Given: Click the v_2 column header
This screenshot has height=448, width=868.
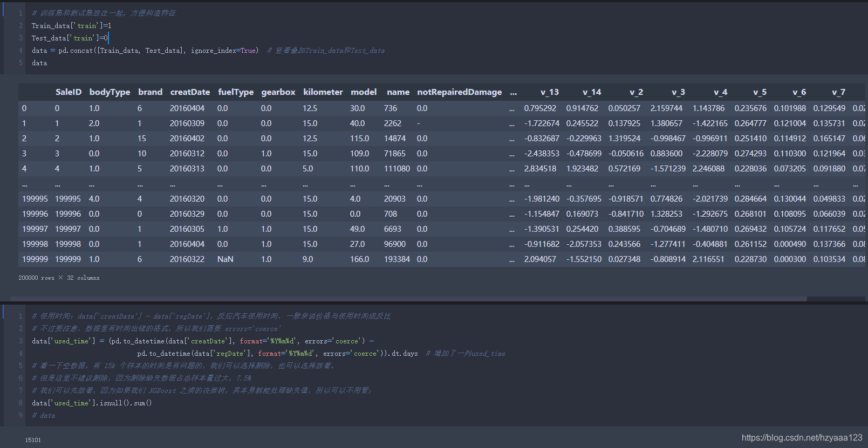Looking at the screenshot, I should [636, 92].
